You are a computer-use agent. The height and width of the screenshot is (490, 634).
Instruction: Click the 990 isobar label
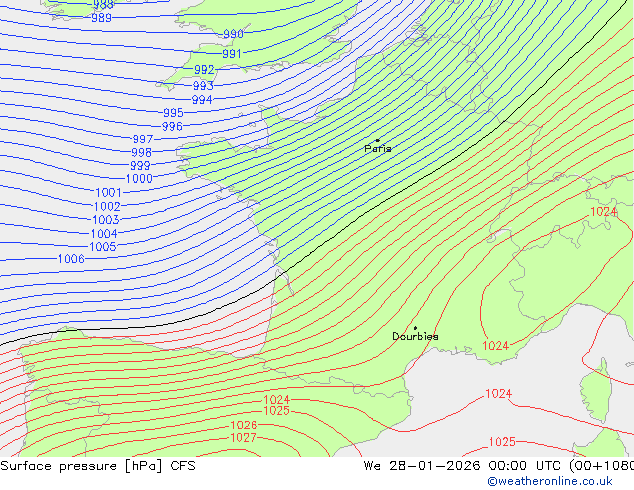233,34
